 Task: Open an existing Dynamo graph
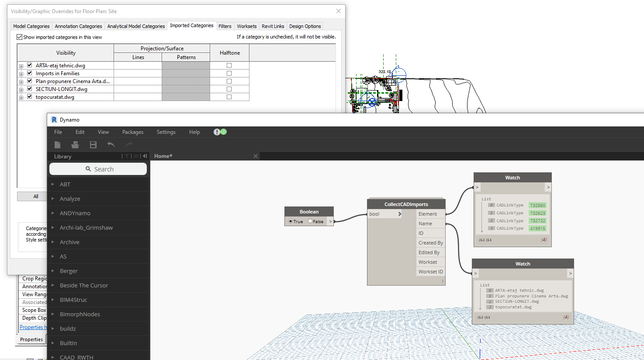tap(75, 144)
